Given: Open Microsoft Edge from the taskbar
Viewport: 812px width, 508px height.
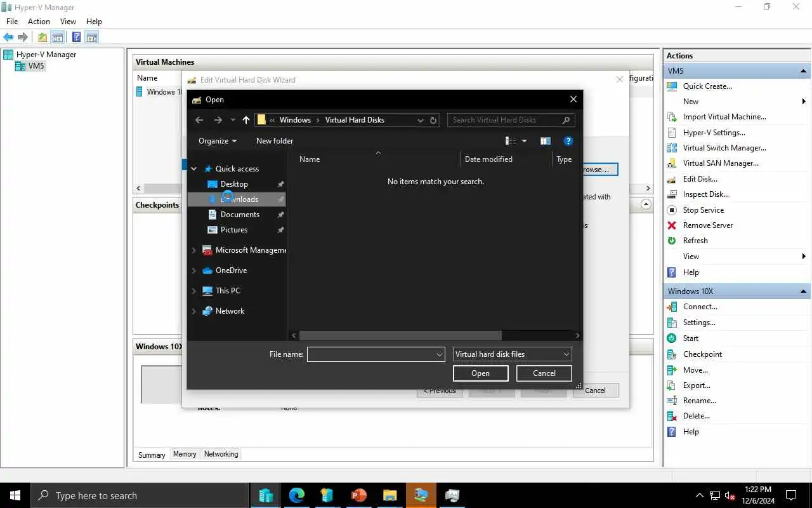Looking at the screenshot, I should pos(297,495).
